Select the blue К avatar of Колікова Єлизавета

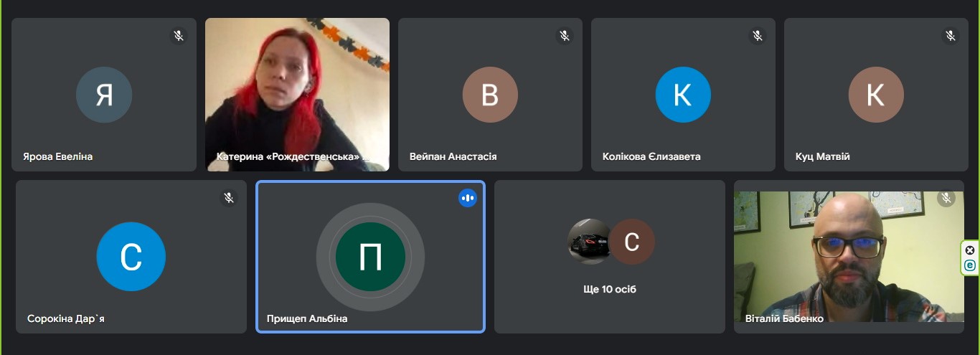pos(683,95)
